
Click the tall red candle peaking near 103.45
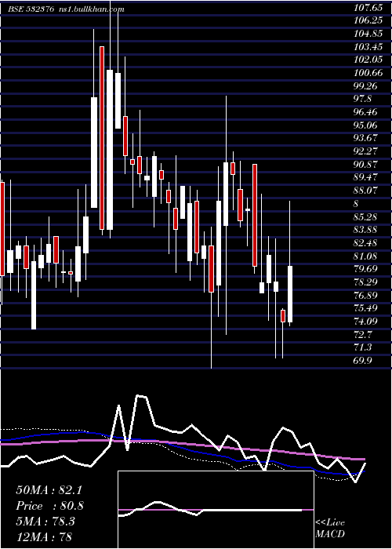click(x=102, y=138)
